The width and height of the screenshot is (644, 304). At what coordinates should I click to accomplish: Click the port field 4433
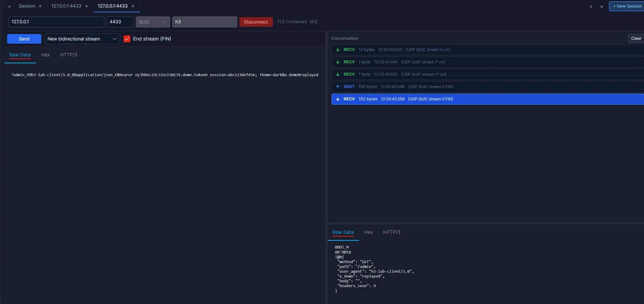(x=120, y=22)
